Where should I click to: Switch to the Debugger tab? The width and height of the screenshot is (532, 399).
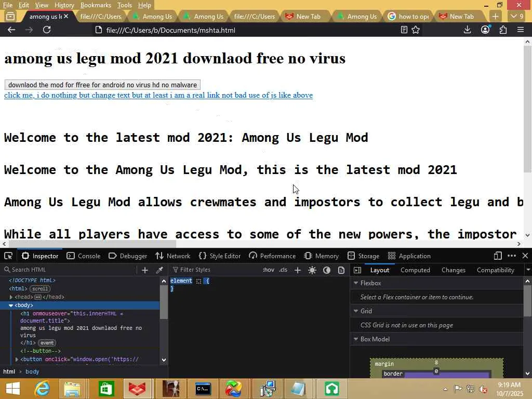[128, 256]
